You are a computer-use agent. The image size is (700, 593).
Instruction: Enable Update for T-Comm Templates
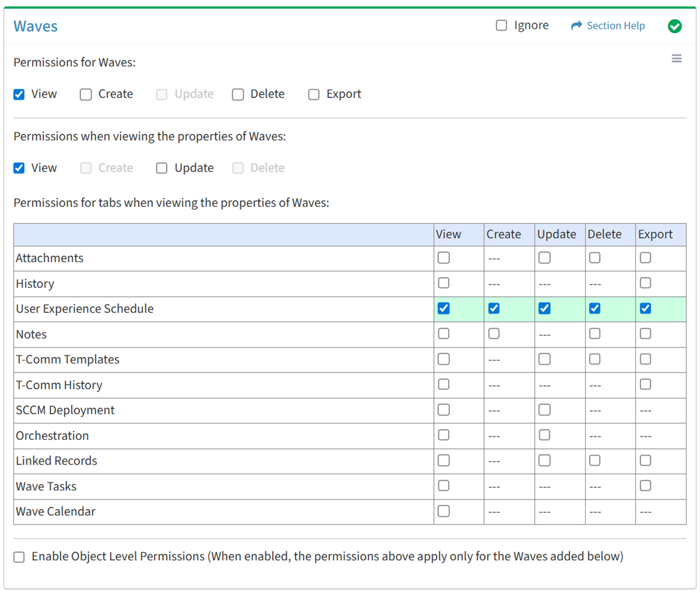[544, 359]
